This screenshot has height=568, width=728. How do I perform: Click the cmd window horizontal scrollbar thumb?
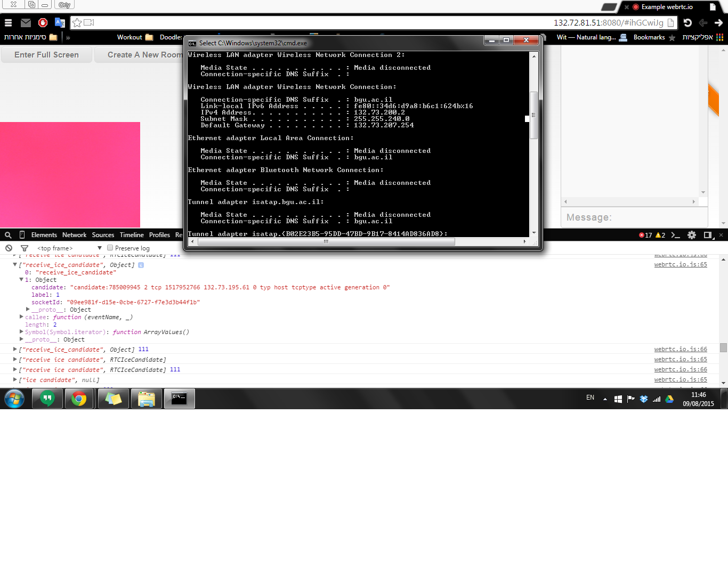click(326, 241)
